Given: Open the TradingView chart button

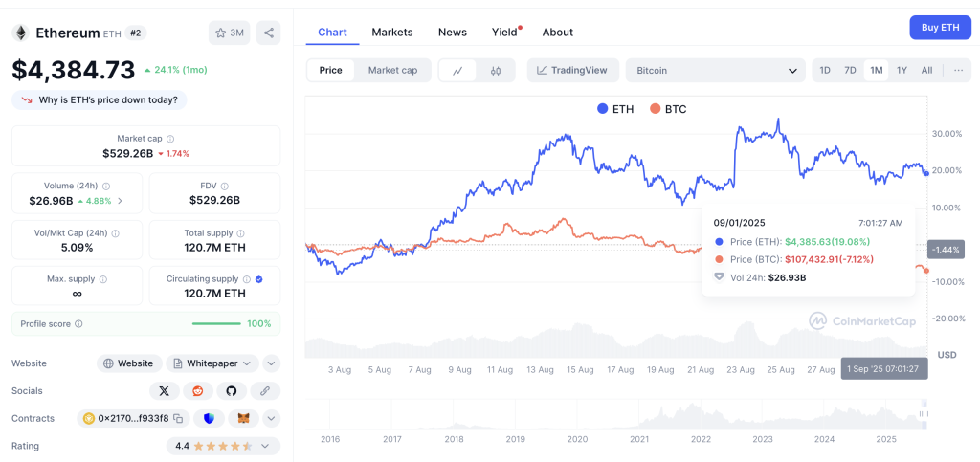Looking at the screenshot, I should (572, 71).
